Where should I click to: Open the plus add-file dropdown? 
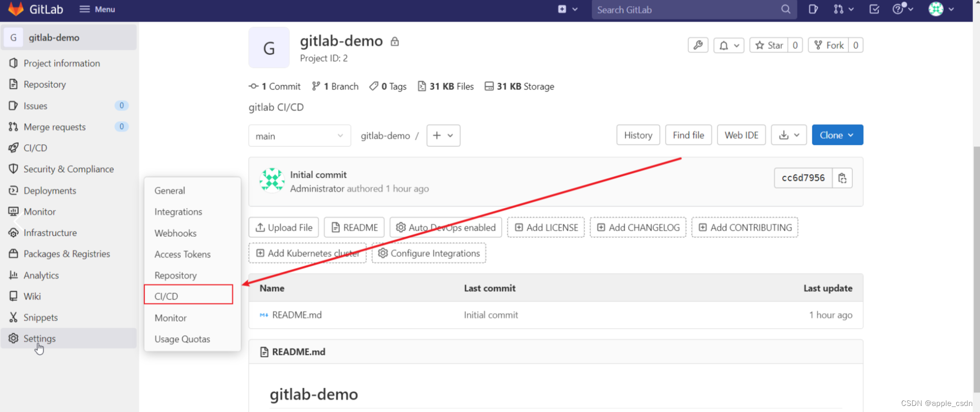point(443,135)
